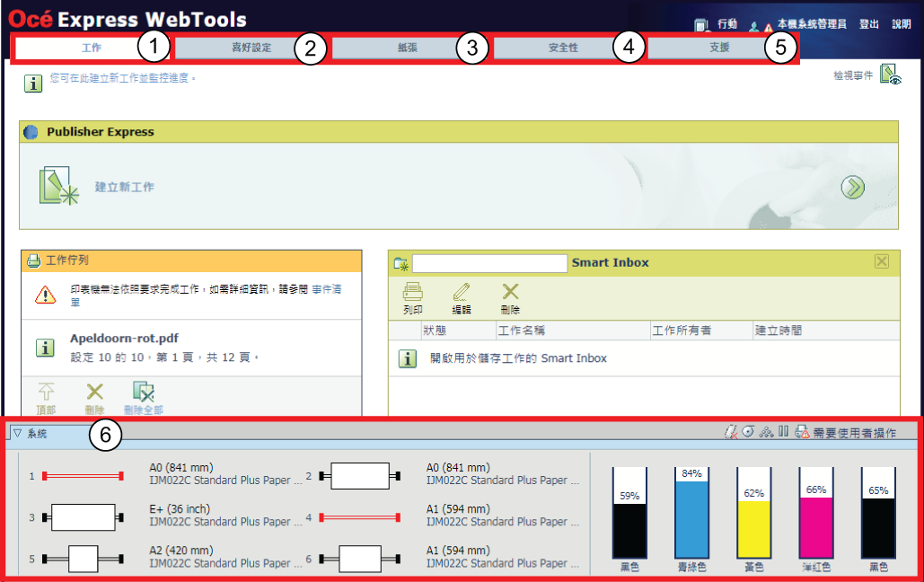Select the 支援 support tab
Screen dimensions: 924x582
tap(719, 48)
